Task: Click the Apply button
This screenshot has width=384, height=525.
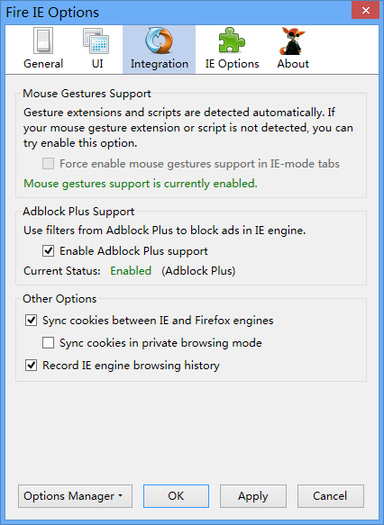Action: pyautogui.click(x=253, y=496)
